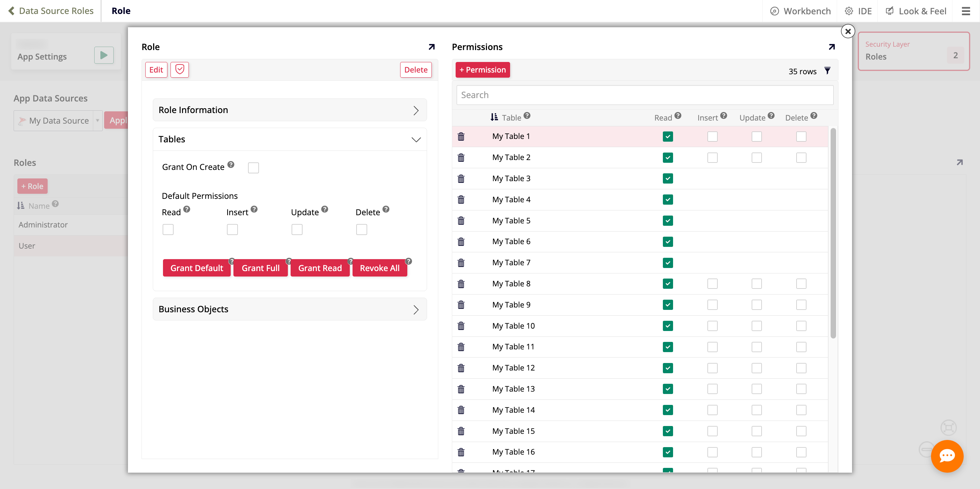Viewport: 980px width, 489px height.
Task: Check Delete for My Table 12
Action: (801, 368)
